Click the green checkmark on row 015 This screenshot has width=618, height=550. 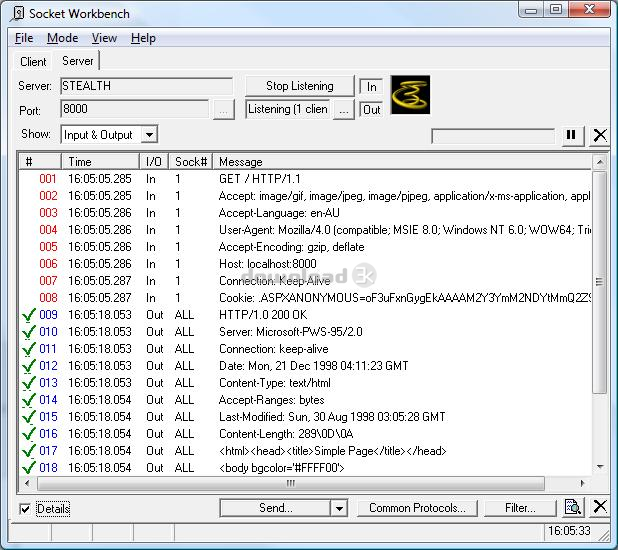29,417
